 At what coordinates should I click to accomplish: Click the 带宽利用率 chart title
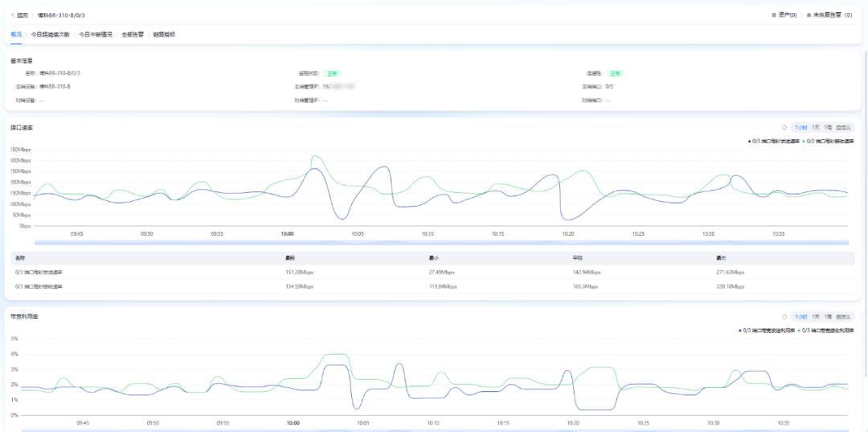(24, 317)
